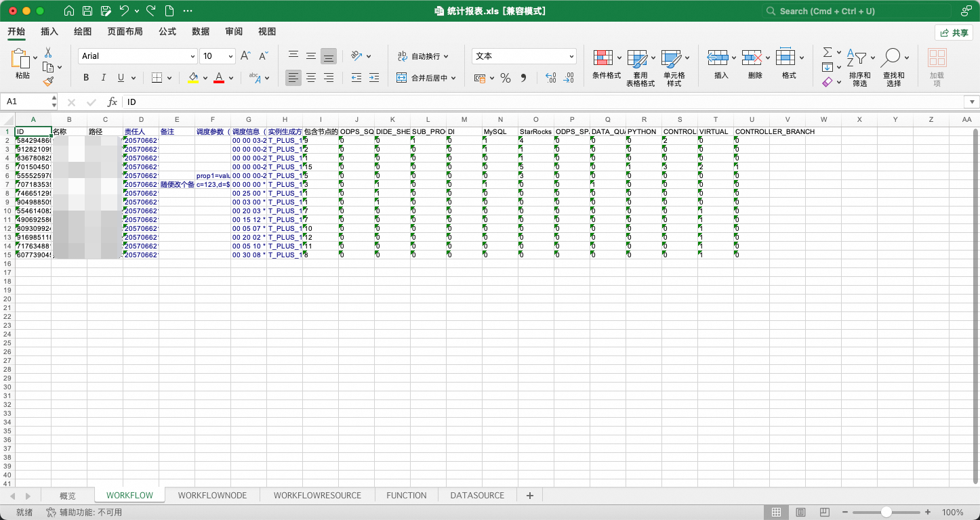Click the Redo arrow icon
This screenshot has height=520, width=980.
(150, 11)
